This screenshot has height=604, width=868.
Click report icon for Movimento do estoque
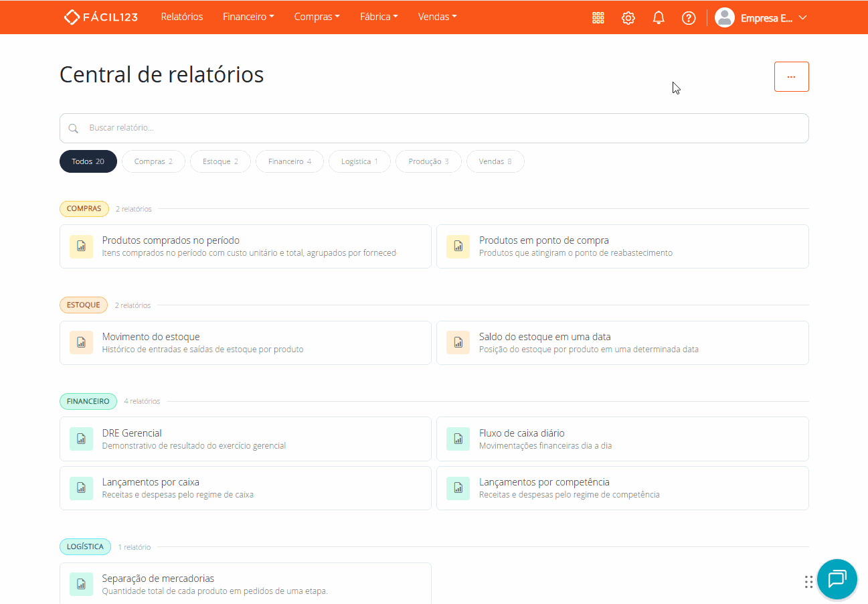[81, 343]
